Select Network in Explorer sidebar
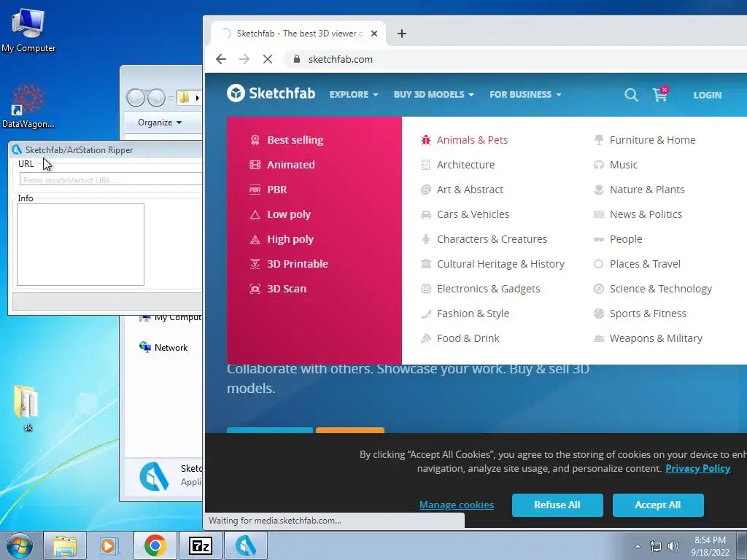The image size is (747, 560). tap(163, 348)
